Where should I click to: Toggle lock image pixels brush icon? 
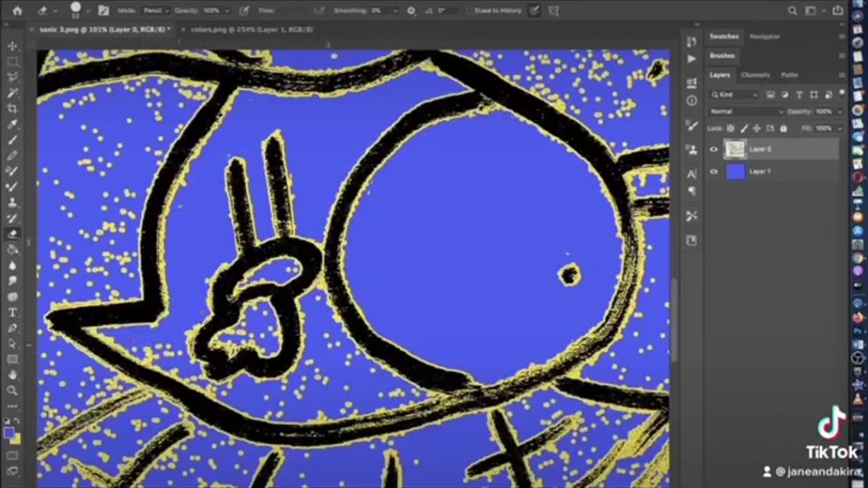[x=744, y=128]
